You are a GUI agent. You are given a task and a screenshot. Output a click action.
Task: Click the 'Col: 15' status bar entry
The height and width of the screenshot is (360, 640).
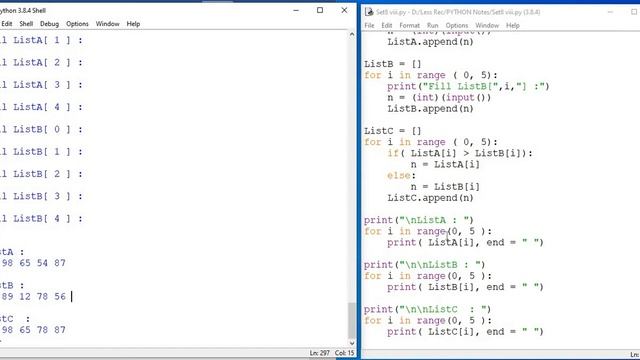coord(344,353)
